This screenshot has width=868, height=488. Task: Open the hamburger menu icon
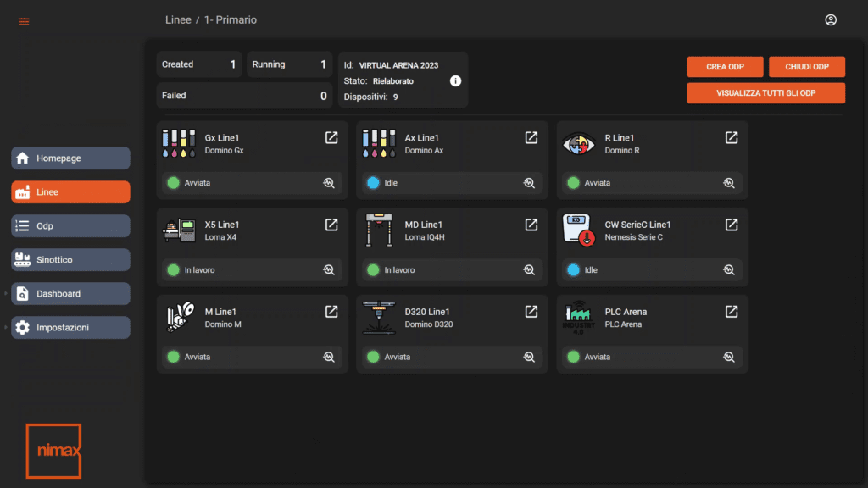24,21
